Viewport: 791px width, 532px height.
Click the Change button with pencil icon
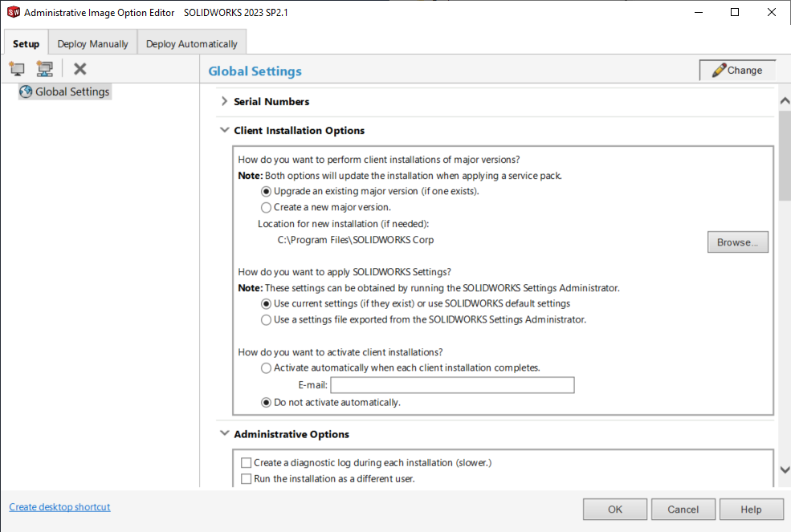tap(737, 71)
